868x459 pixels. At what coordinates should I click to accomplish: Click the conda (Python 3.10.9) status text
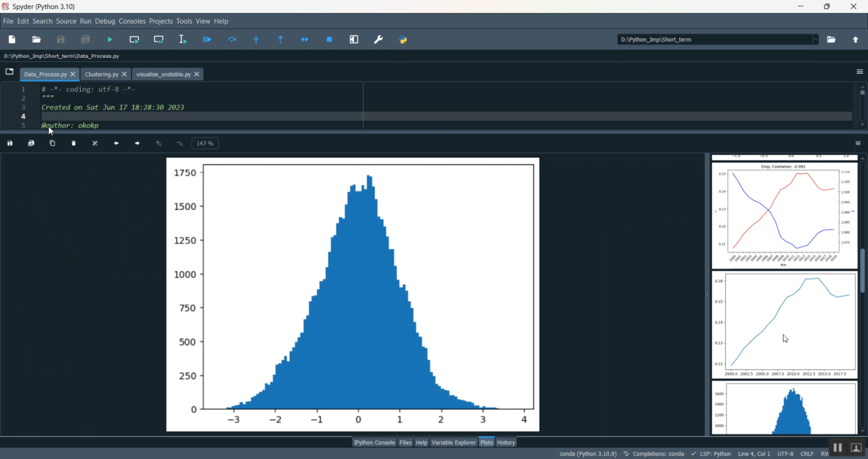point(588,454)
